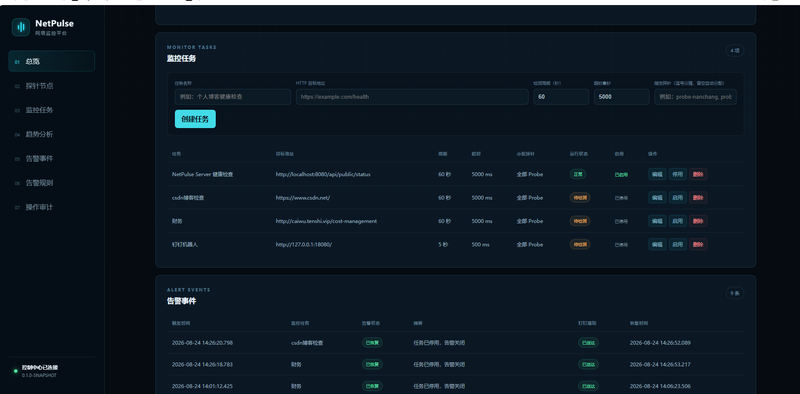Click the csdn博客检查 alert task cell
The height and width of the screenshot is (394, 800).
(307, 342)
